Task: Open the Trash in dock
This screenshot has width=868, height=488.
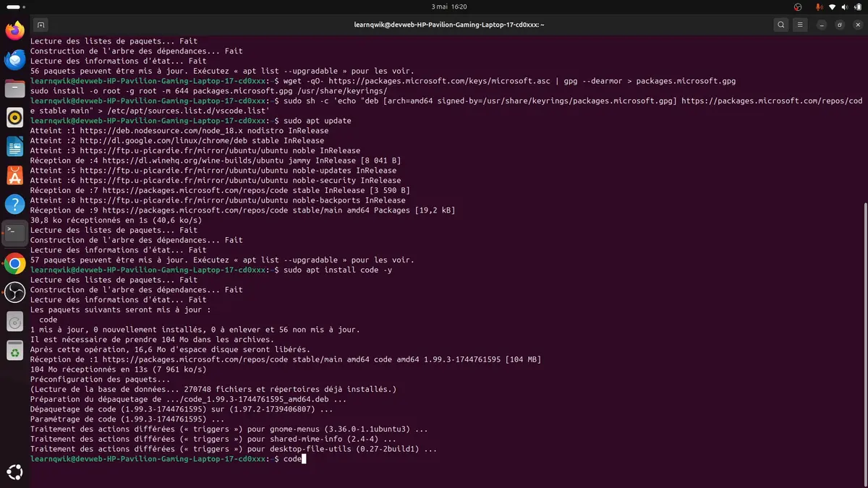Action: tap(15, 351)
